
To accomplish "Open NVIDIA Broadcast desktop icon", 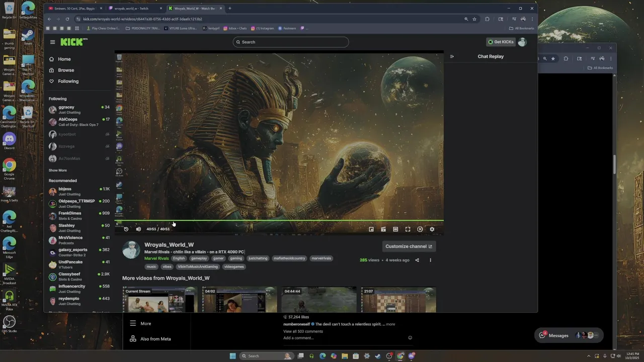I will tap(9, 274).
